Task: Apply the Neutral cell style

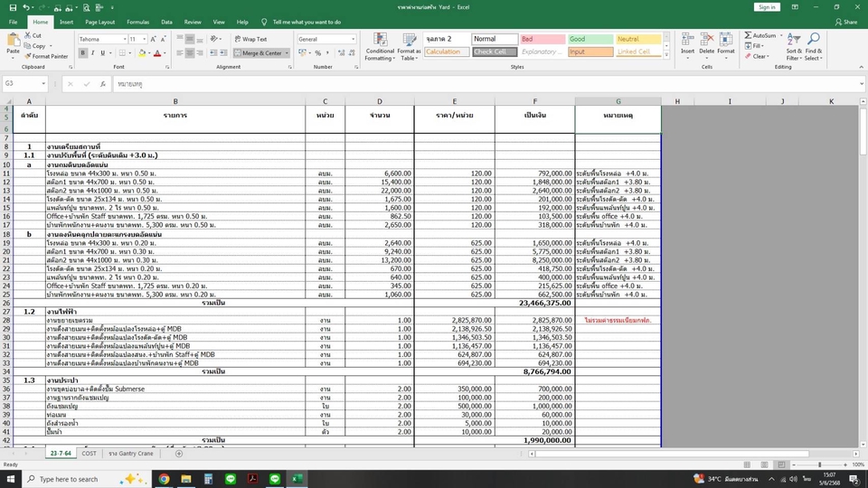Action: click(x=638, y=39)
